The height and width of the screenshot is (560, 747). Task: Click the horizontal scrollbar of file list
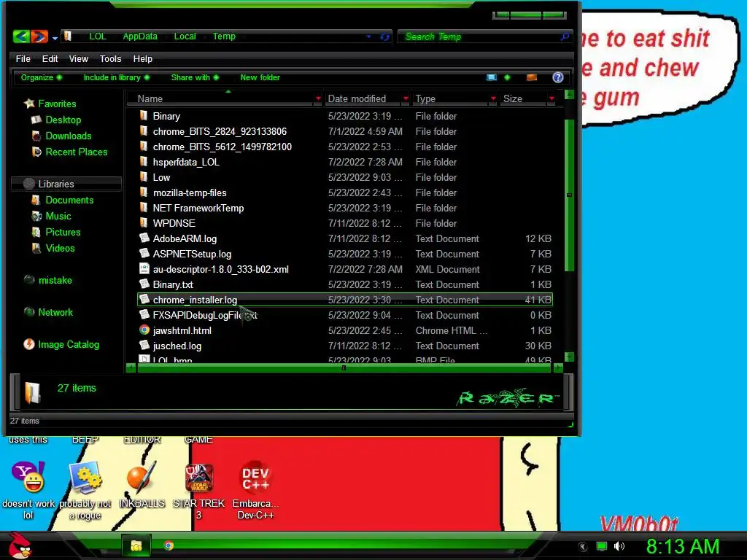coord(345,367)
